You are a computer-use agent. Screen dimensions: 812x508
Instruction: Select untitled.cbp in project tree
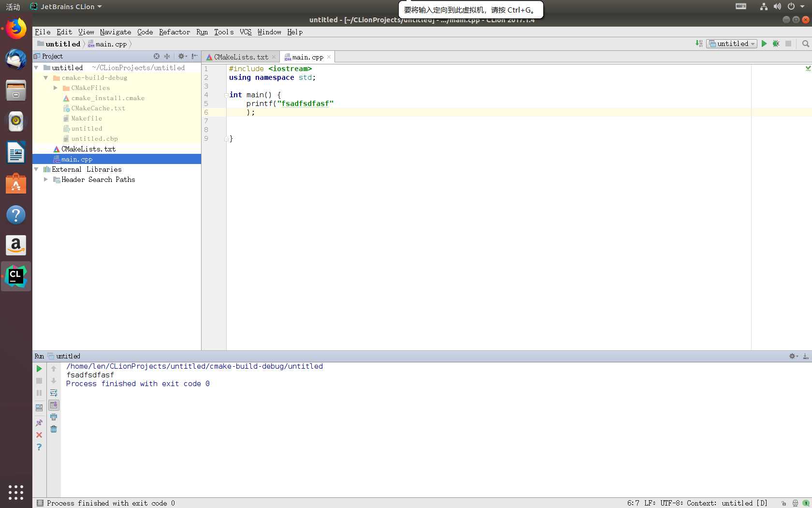coord(95,139)
